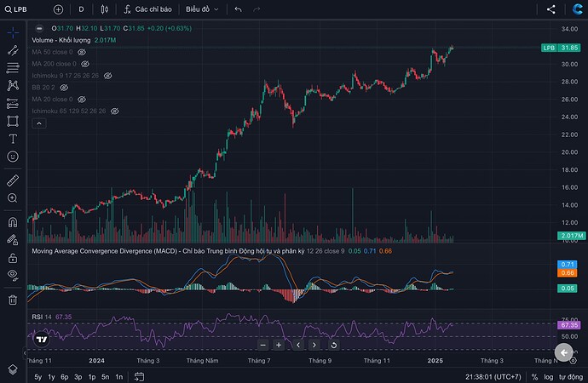This screenshot has width=588, height=383.
Task: Open the emoji icons tool
Action: 13,157
